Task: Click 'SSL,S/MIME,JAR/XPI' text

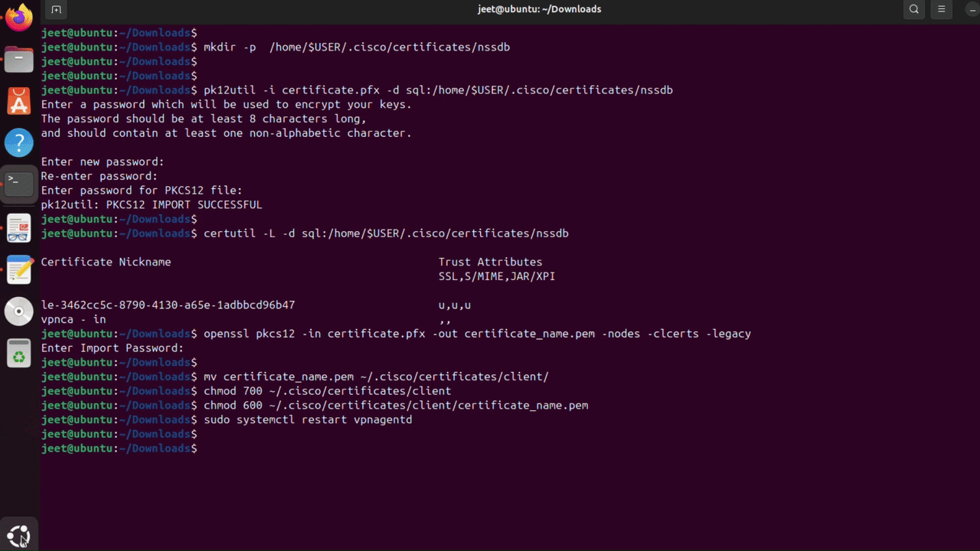Action: [x=497, y=276]
